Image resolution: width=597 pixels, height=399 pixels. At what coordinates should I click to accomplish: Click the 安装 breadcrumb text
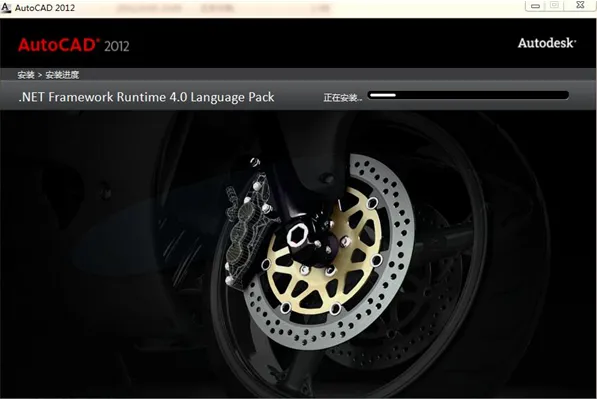click(x=26, y=75)
